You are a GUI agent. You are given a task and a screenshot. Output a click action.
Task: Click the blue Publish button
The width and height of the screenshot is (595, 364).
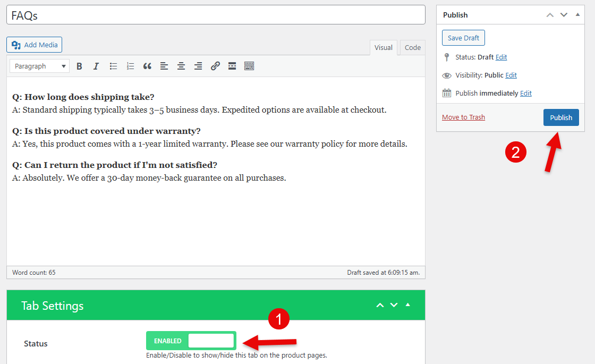pyautogui.click(x=561, y=117)
